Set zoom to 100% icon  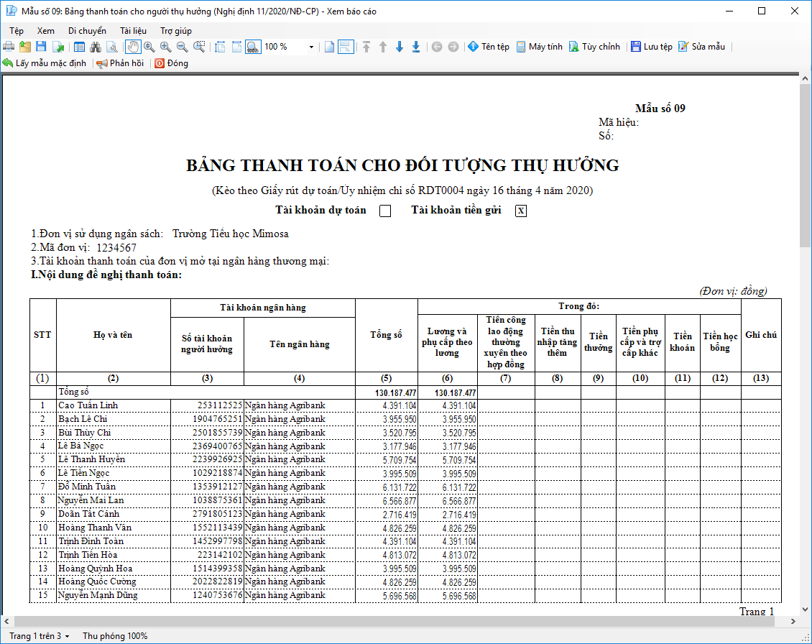[253, 47]
